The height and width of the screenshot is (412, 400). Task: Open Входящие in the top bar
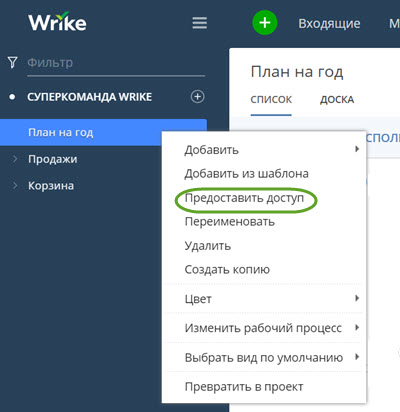329,23
